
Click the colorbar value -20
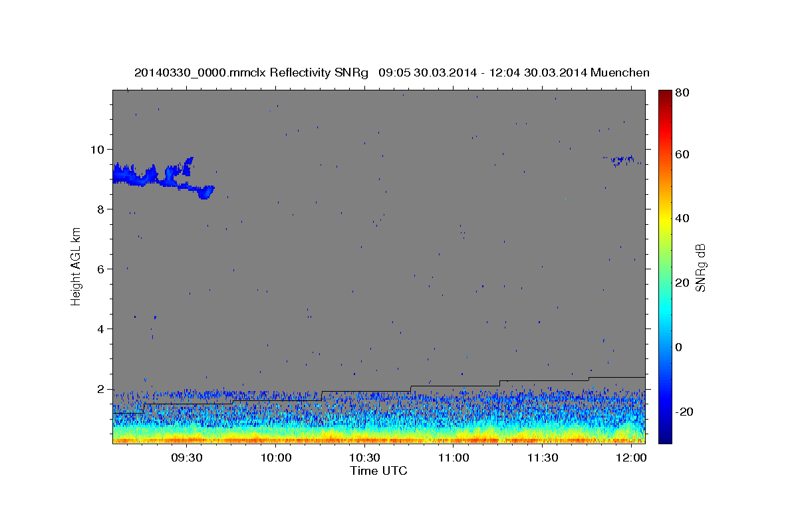point(684,412)
